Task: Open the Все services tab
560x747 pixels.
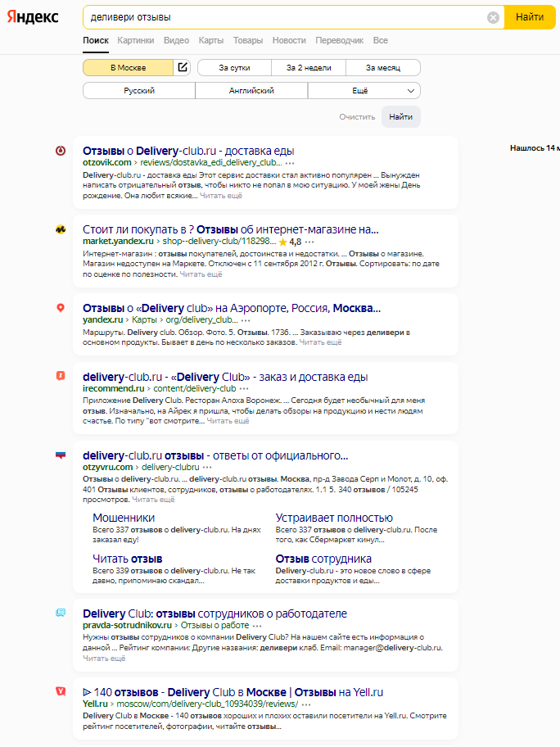Action: tap(380, 40)
